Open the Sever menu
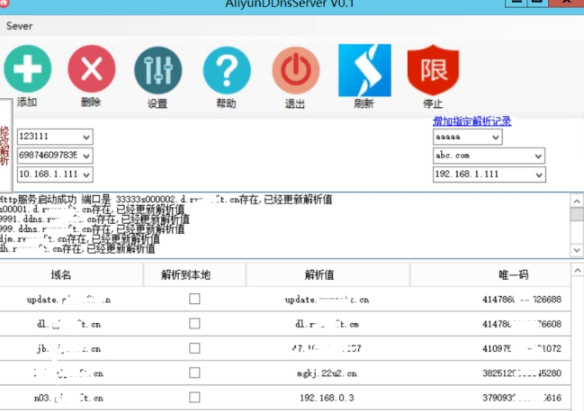584x411 pixels. pyautogui.click(x=19, y=26)
